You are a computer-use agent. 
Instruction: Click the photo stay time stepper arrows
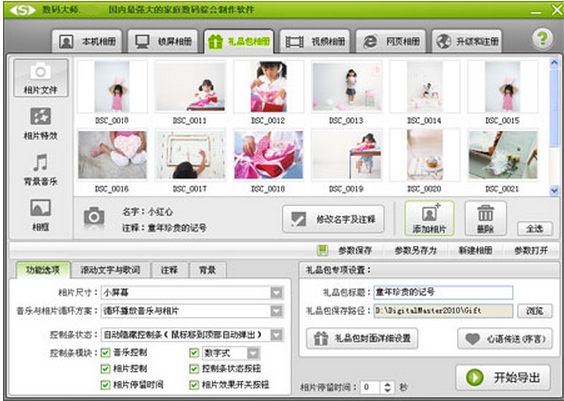tap(387, 387)
